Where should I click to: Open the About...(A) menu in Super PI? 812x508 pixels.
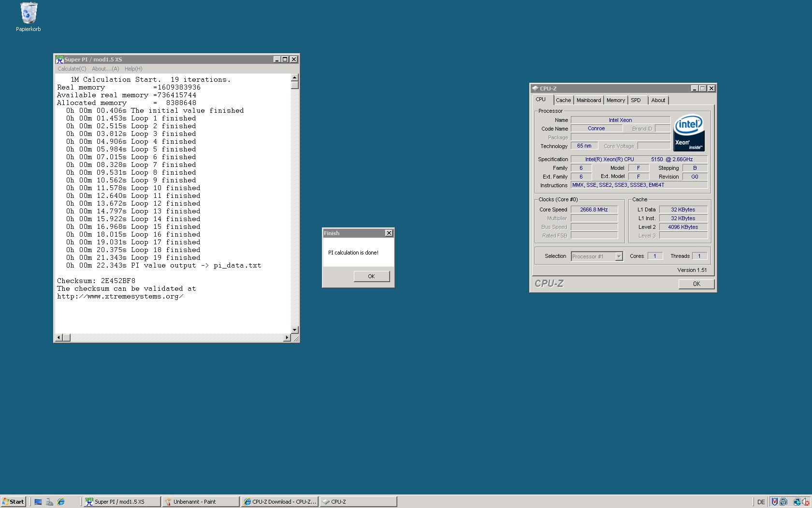(105, 69)
